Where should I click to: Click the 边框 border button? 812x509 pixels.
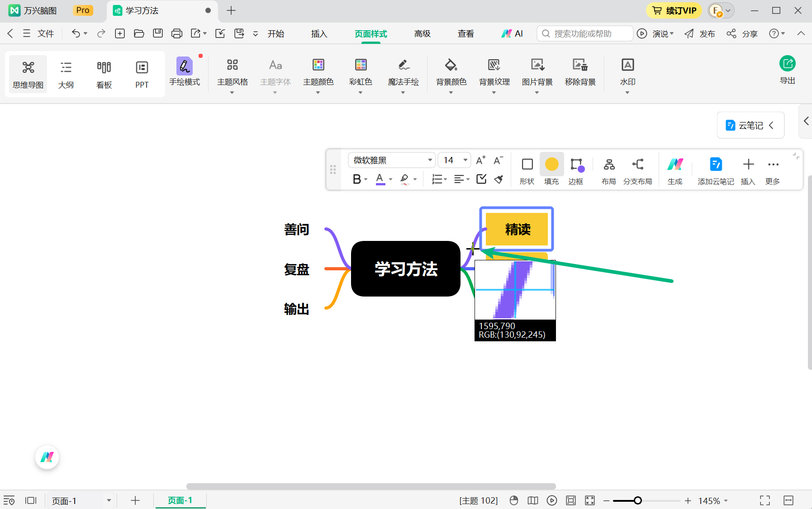pos(576,170)
